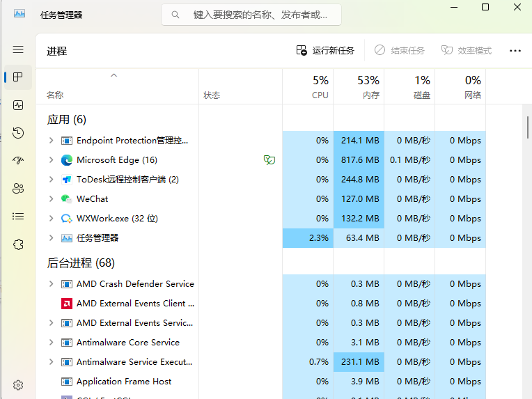Click Edge's efficiency mode leaf icon
532x399 pixels.
(269, 159)
